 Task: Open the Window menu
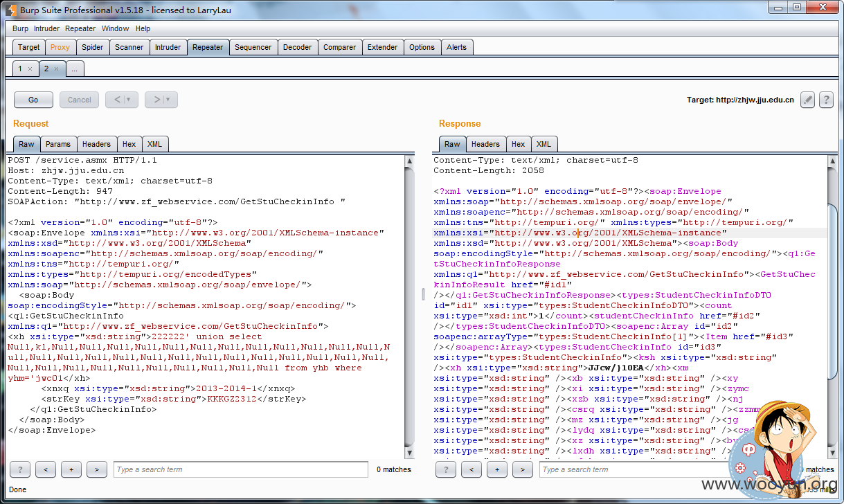(x=115, y=28)
